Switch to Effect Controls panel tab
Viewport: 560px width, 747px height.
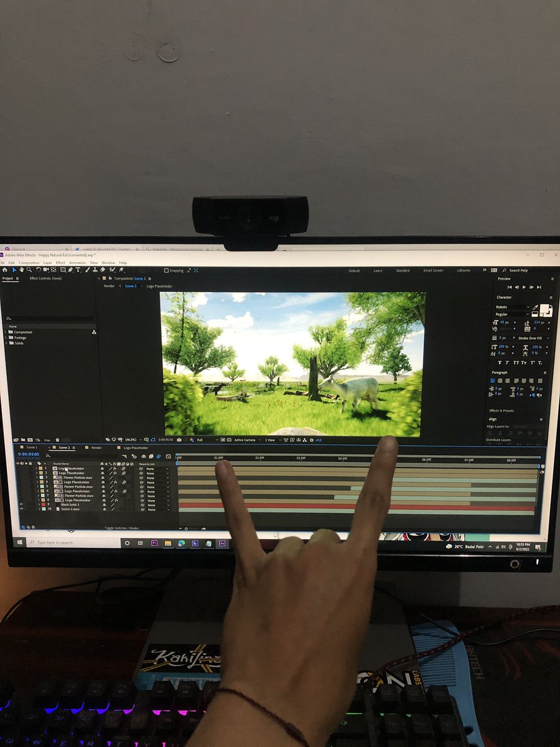tap(45, 278)
